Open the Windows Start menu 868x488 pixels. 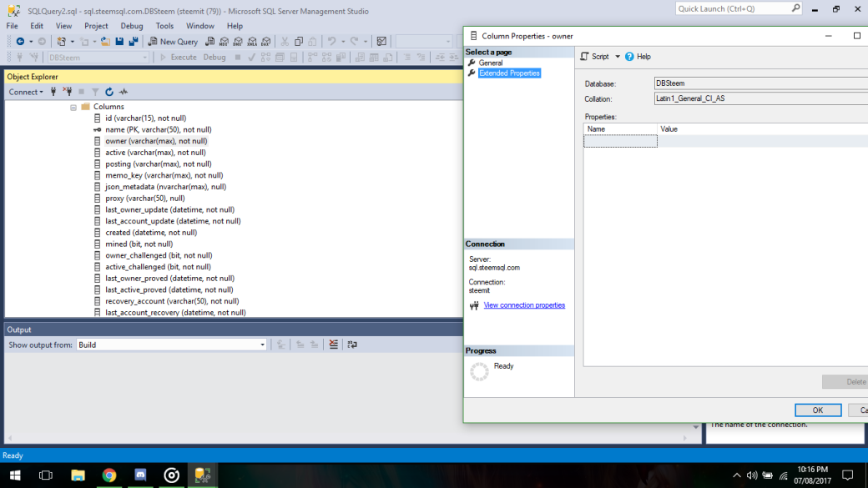pos(15,475)
